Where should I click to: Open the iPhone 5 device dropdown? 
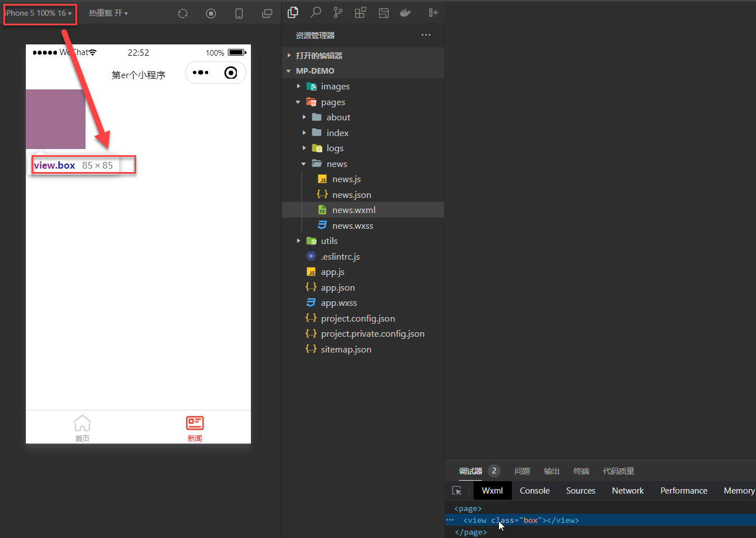tap(39, 13)
